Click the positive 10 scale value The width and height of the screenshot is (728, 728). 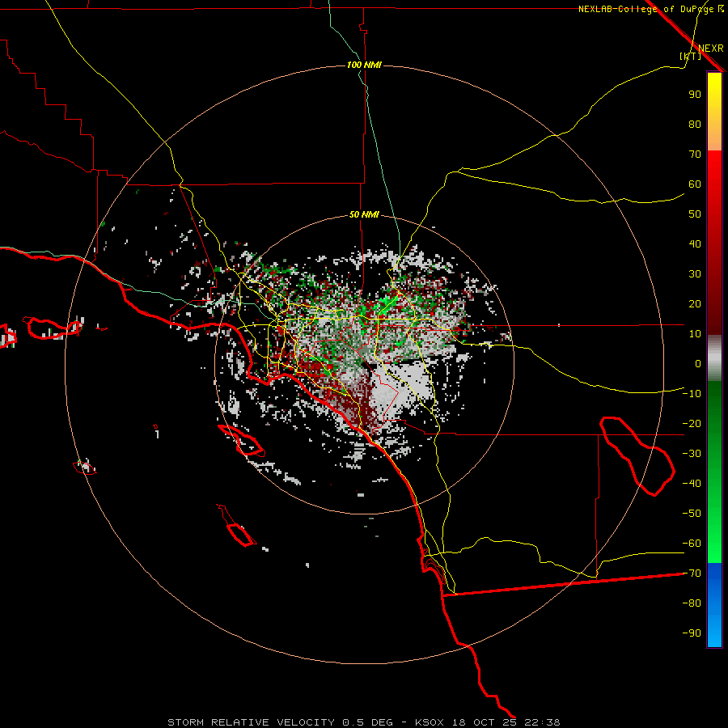click(695, 334)
